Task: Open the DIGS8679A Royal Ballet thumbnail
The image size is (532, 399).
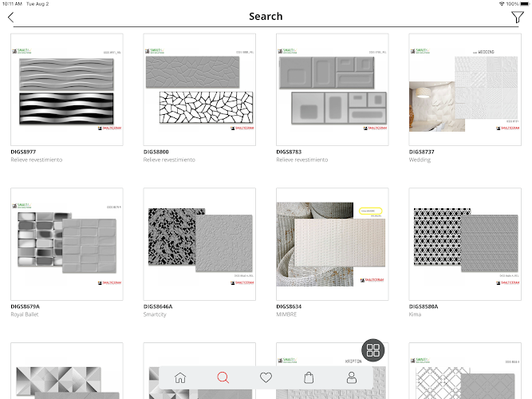Action: [x=67, y=244]
